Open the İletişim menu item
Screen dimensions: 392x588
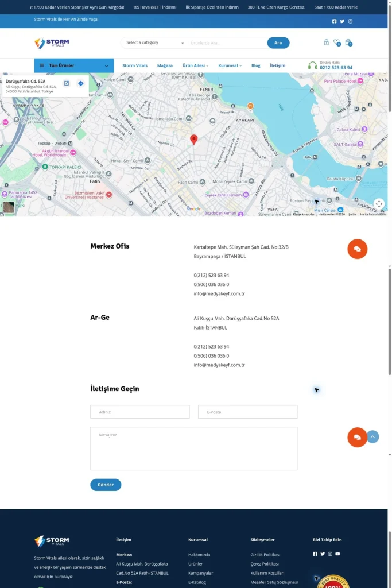(x=278, y=65)
